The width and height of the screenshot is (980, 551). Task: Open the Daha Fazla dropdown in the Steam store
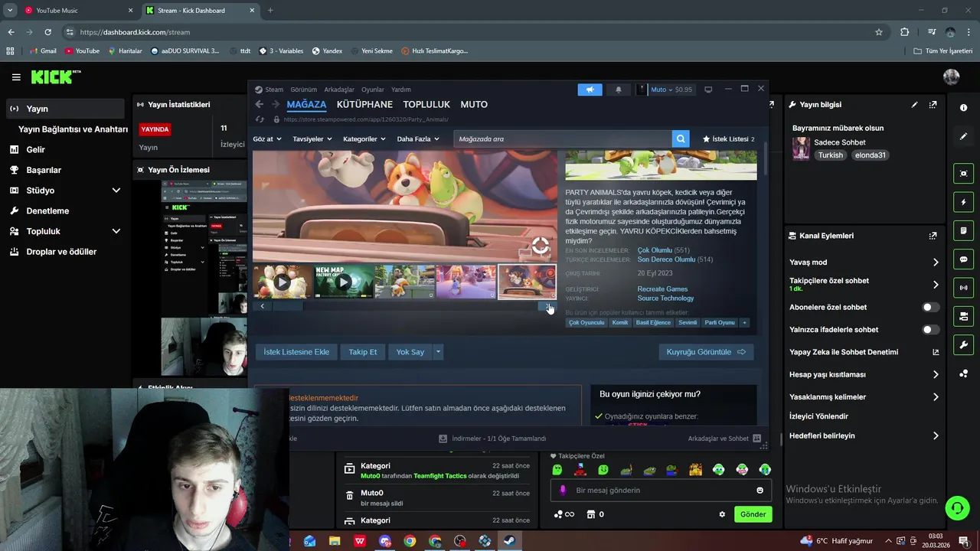coord(418,139)
